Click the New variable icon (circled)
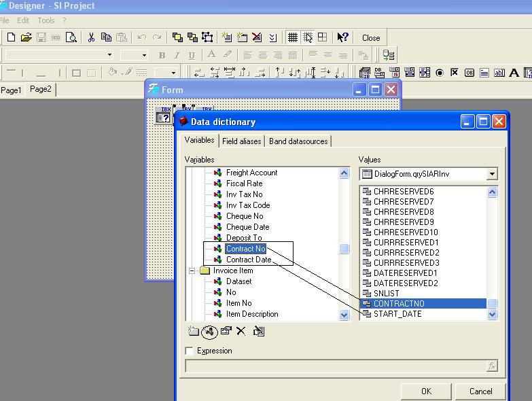The width and height of the screenshot is (532, 401). [210, 332]
